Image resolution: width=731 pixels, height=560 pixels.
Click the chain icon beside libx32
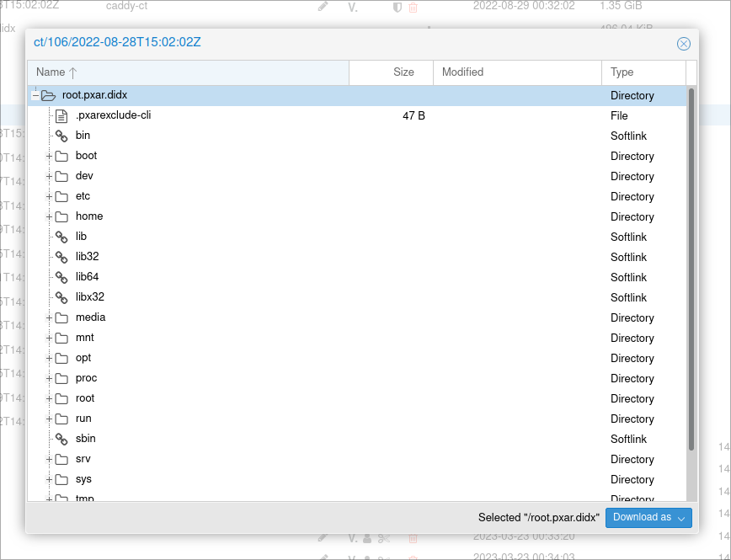coord(61,297)
